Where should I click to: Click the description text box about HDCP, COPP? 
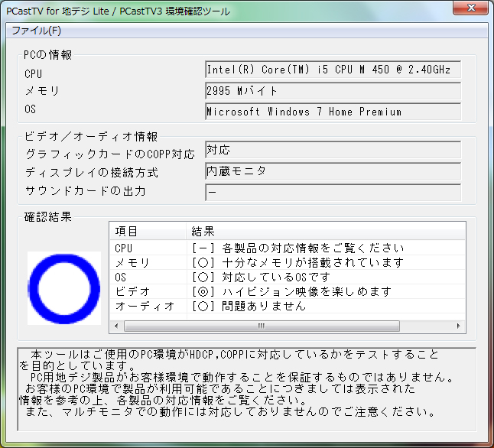(247, 389)
